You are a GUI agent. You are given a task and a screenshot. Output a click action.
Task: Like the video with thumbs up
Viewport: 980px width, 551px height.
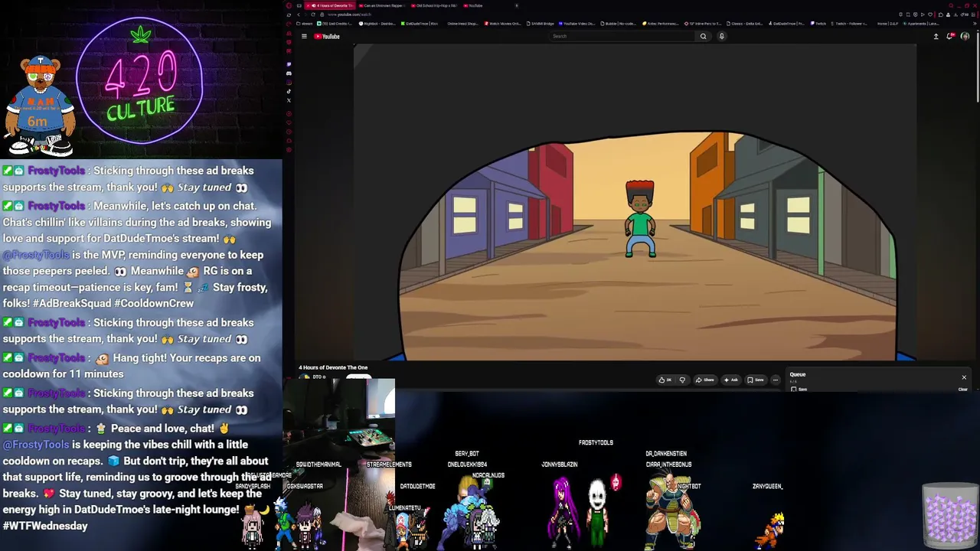coord(665,380)
